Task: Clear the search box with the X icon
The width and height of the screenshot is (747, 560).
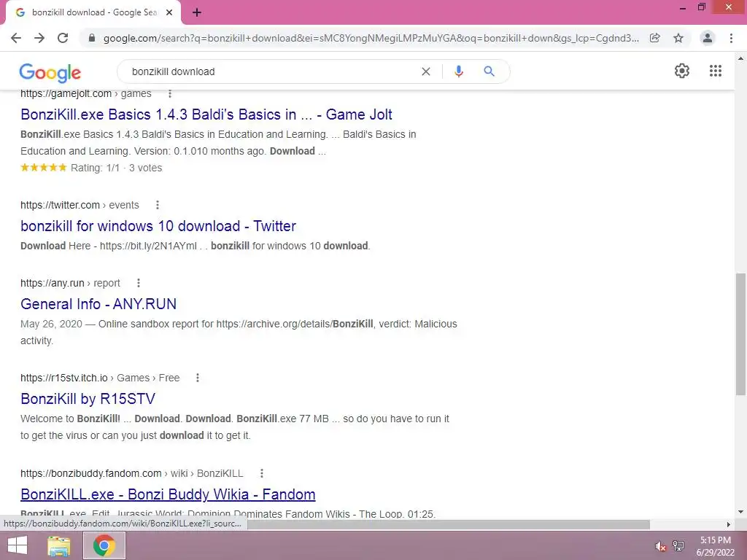Action: point(426,71)
